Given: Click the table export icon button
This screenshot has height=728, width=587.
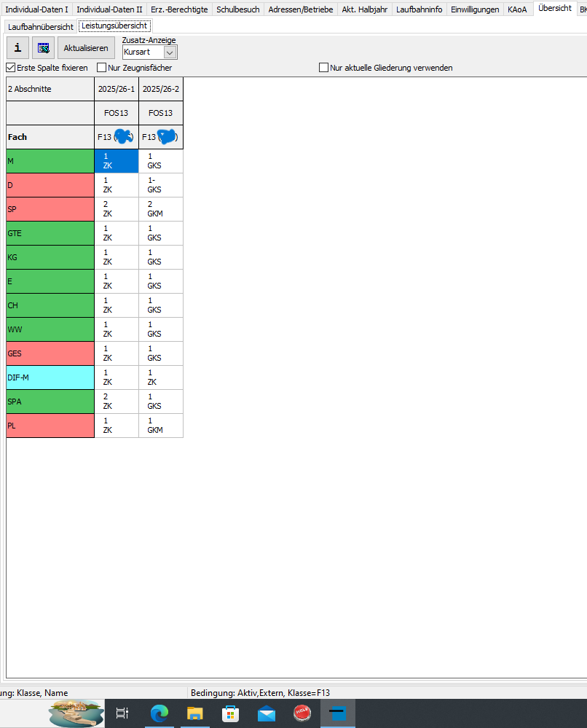Looking at the screenshot, I should pos(44,48).
